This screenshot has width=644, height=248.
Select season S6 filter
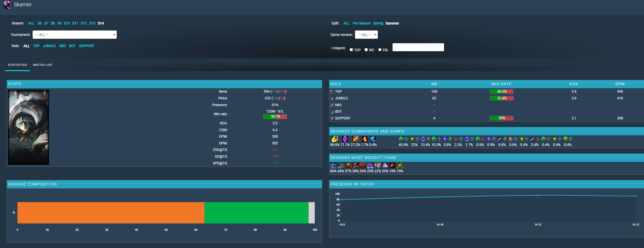tap(40, 23)
